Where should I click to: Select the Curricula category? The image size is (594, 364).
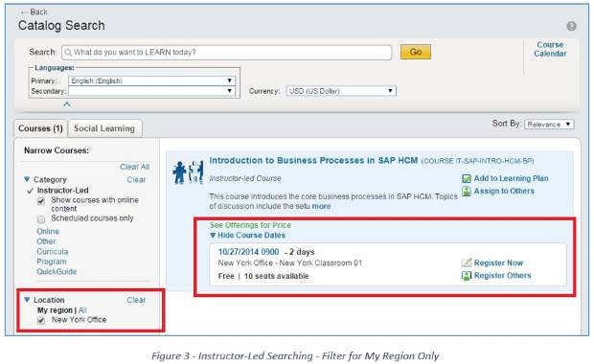click(53, 252)
